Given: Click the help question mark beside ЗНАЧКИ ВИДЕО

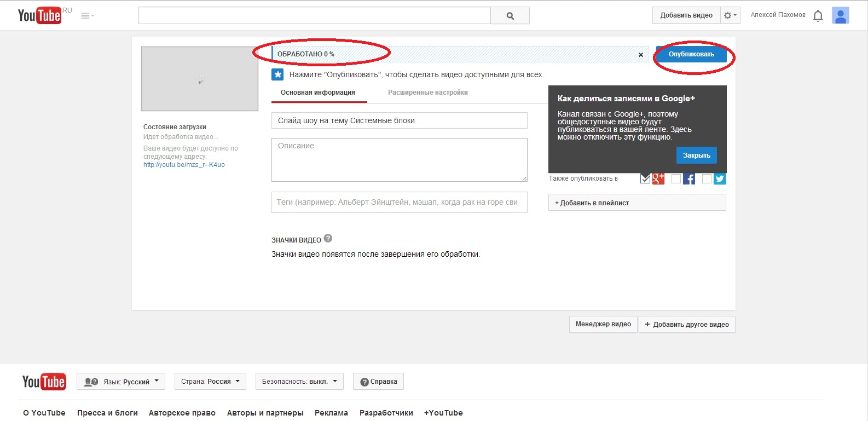Looking at the screenshot, I should click(328, 239).
